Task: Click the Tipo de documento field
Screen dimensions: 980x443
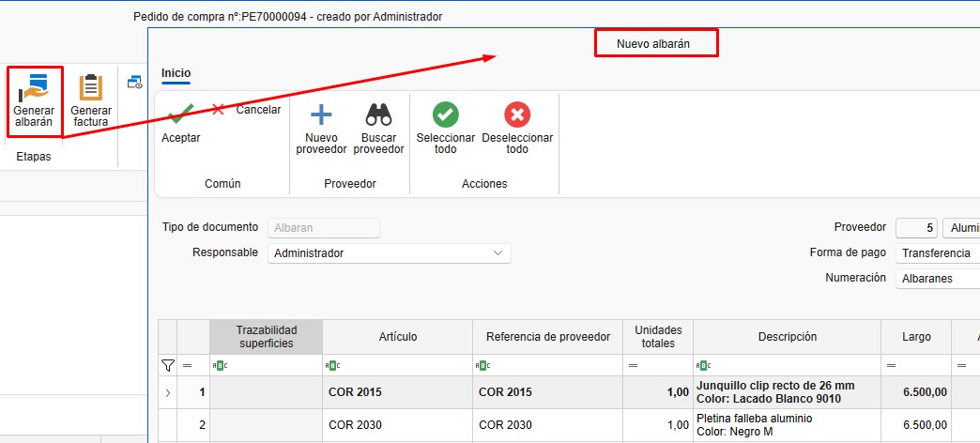Action: (324, 228)
